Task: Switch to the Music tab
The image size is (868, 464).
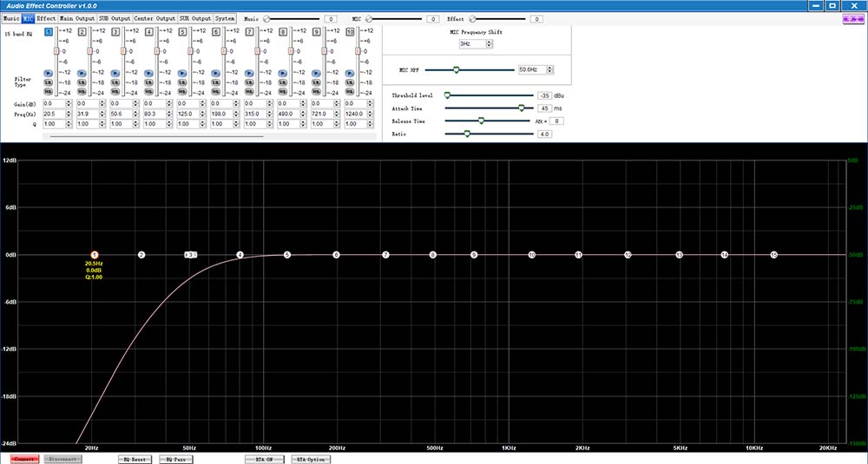Action: (11, 18)
